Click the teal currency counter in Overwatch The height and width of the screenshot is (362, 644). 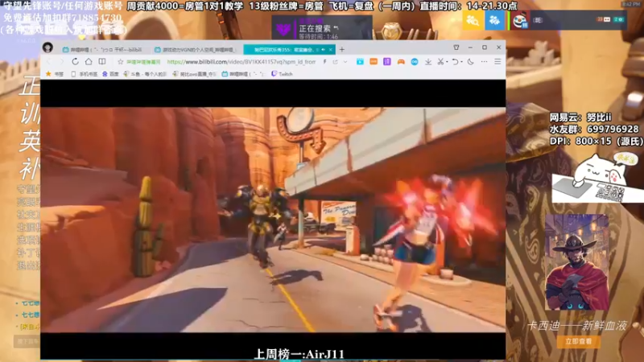click(619, 19)
